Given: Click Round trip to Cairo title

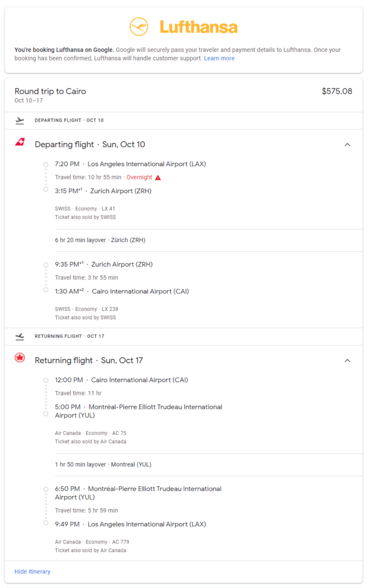Looking at the screenshot, I should (x=50, y=91).
